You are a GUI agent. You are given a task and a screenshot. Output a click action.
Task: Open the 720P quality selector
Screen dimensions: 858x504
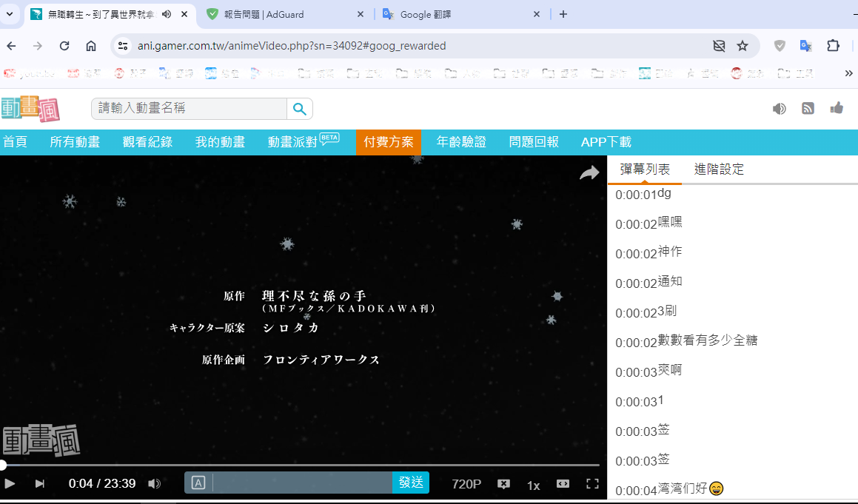464,483
